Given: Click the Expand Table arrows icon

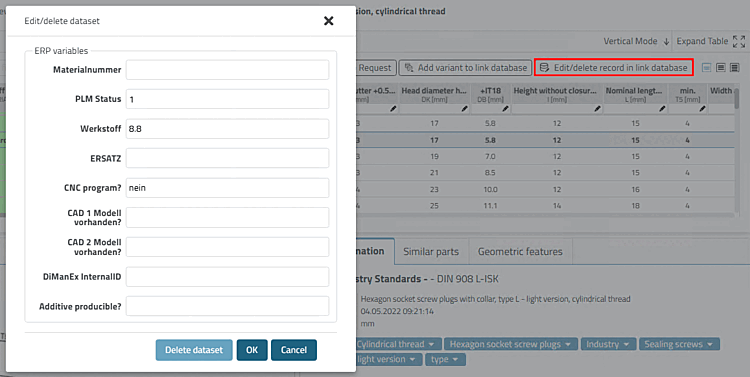Looking at the screenshot, I should 739,42.
